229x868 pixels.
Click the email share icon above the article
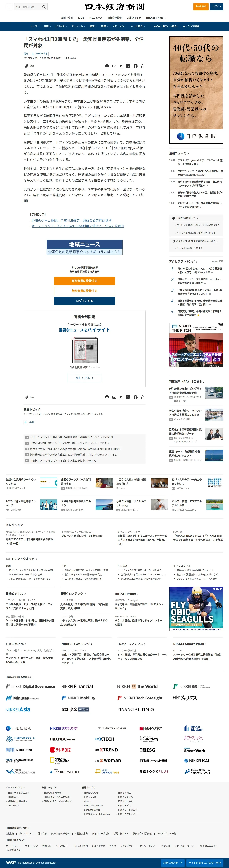point(114,66)
